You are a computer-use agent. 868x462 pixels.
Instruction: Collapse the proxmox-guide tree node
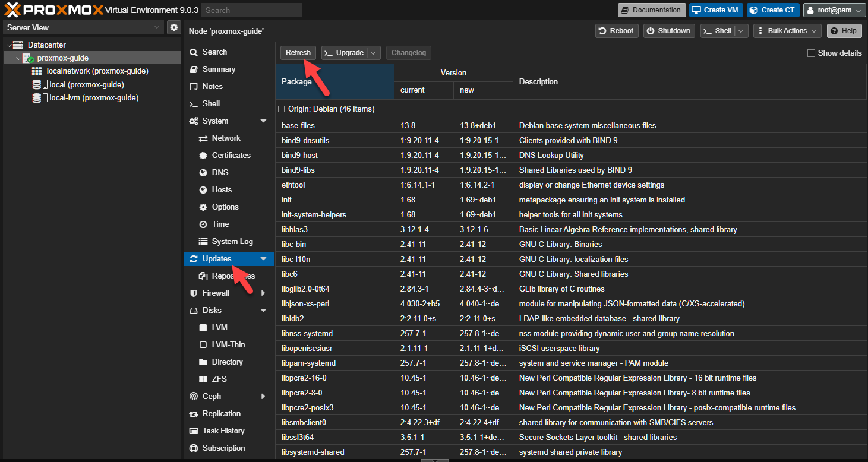point(18,58)
